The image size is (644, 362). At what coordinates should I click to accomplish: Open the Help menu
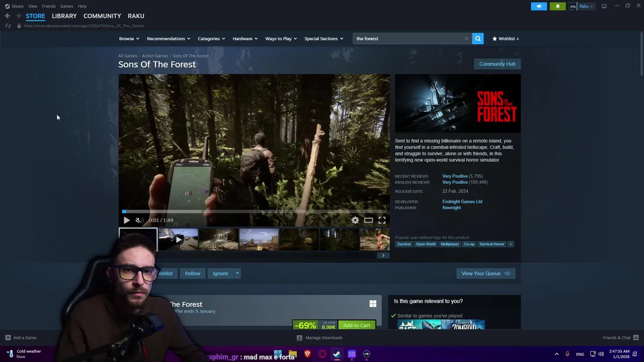click(82, 6)
